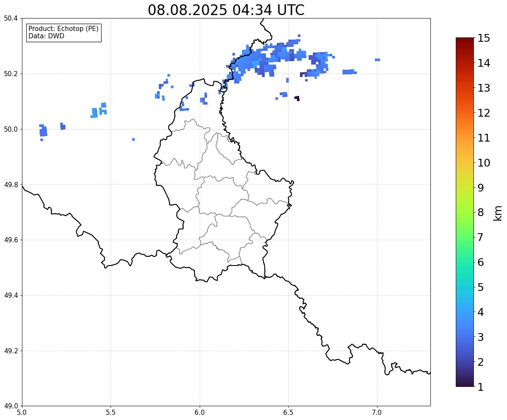Image resolution: width=507 pixels, height=420 pixels.
Task: Click the latitude axis label 50.4
Action: coord(10,19)
